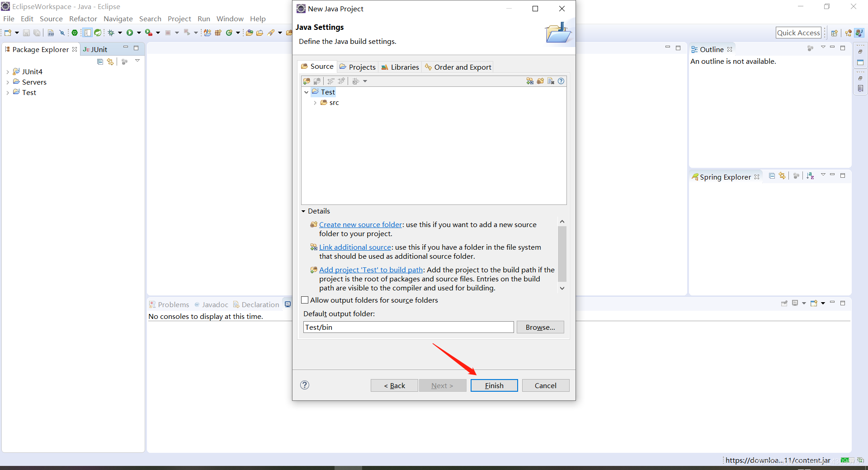This screenshot has width=868, height=470.
Task: Click Create new source folder link
Action: tap(360, 224)
